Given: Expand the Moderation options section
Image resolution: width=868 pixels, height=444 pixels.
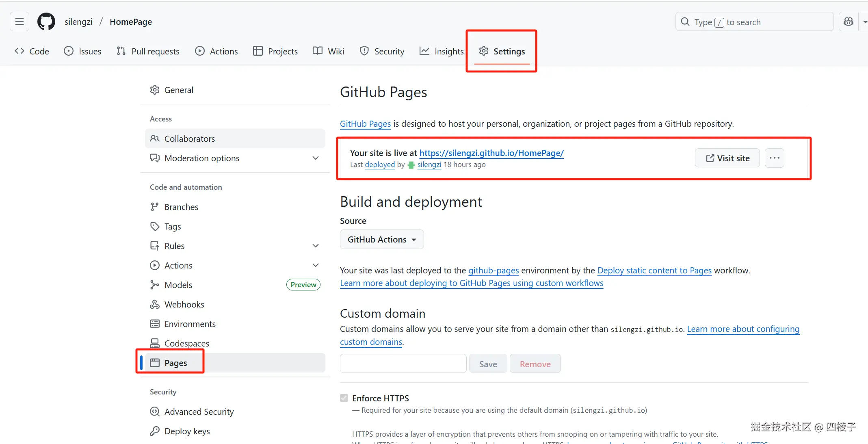Looking at the screenshot, I should click(x=315, y=158).
